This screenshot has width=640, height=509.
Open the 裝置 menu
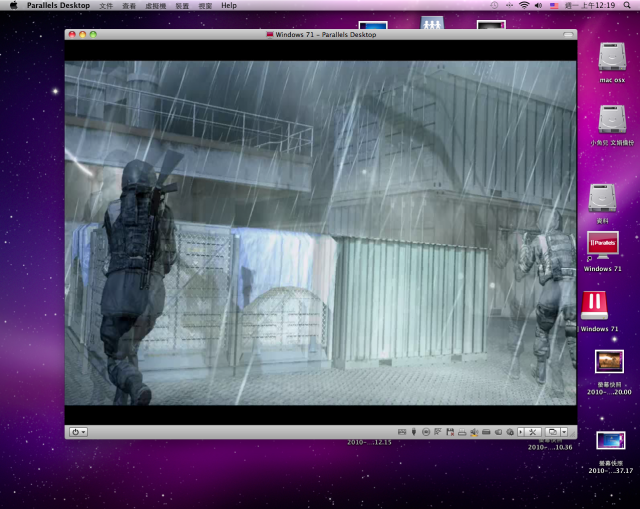pyautogui.click(x=182, y=6)
